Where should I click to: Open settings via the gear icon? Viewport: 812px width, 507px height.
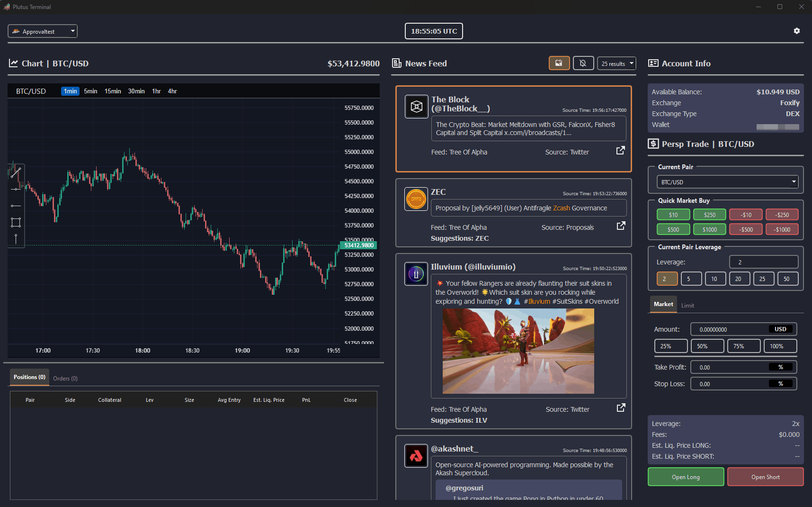click(796, 31)
